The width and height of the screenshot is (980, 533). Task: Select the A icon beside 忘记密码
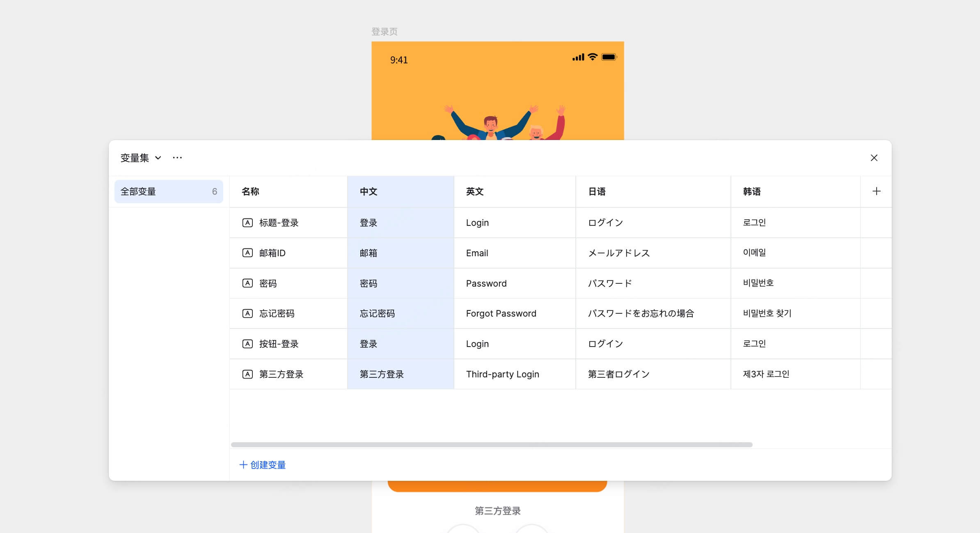tap(247, 313)
